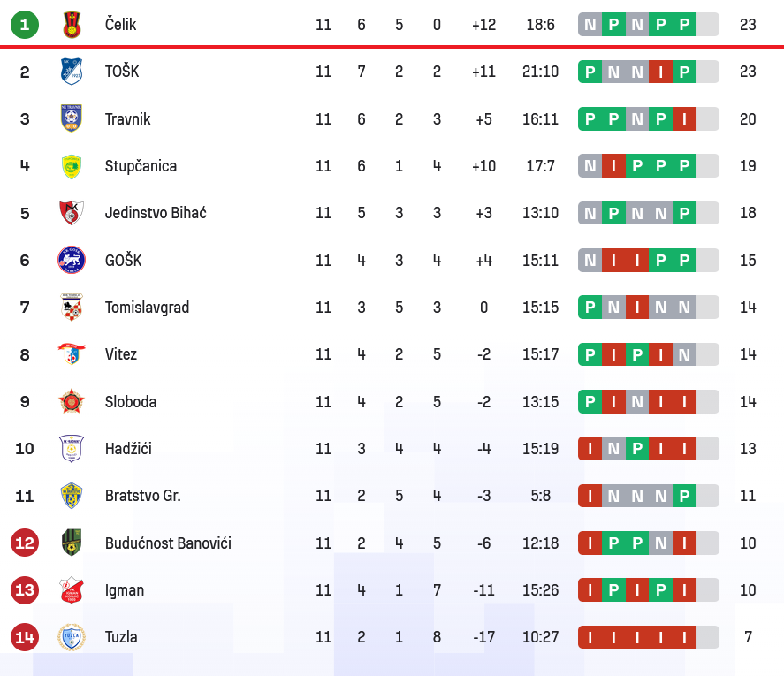Click the green position 1 badge

25,25
